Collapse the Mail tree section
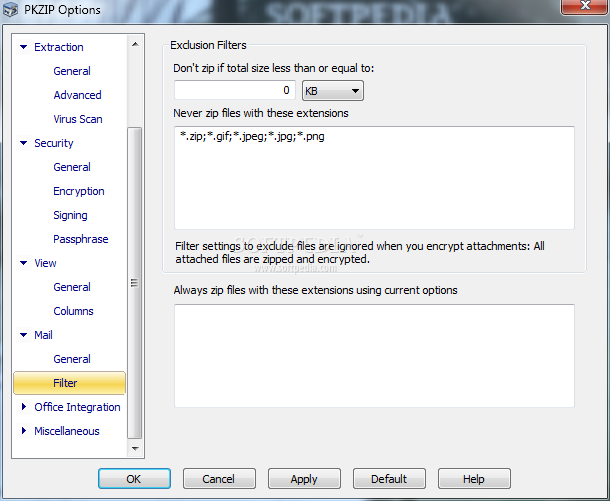The width and height of the screenshot is (610, 501). [23, 335]
